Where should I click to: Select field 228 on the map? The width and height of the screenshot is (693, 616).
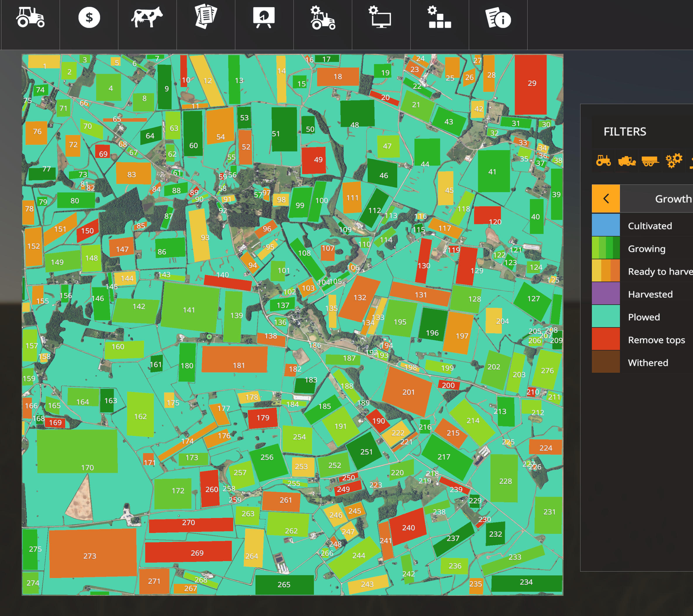tap(504, 478)
